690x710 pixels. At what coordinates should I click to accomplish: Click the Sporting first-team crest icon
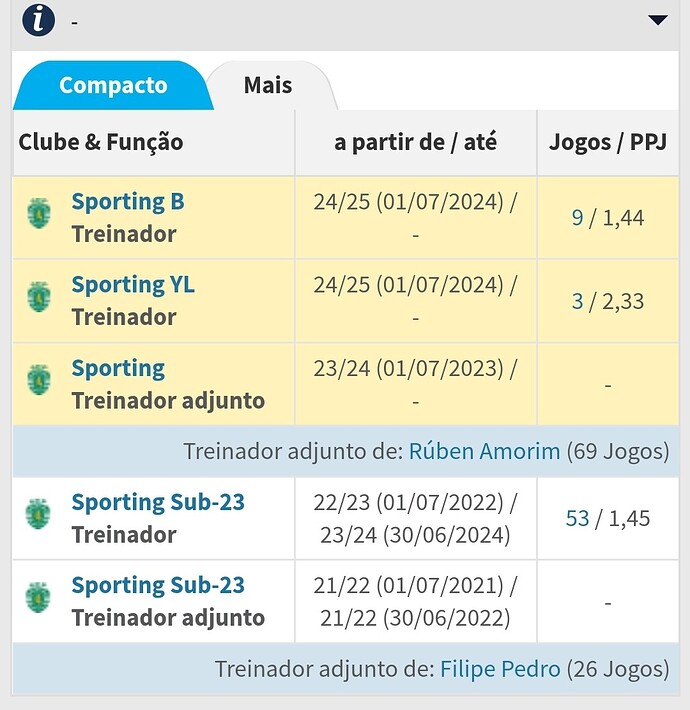pos(39,379)
